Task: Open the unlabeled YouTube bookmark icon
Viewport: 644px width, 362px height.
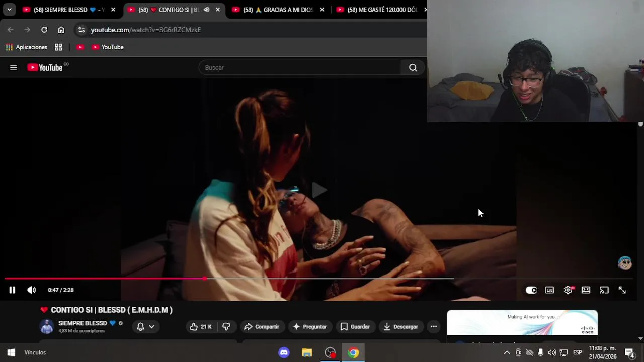Action: (x=80, y=47)
